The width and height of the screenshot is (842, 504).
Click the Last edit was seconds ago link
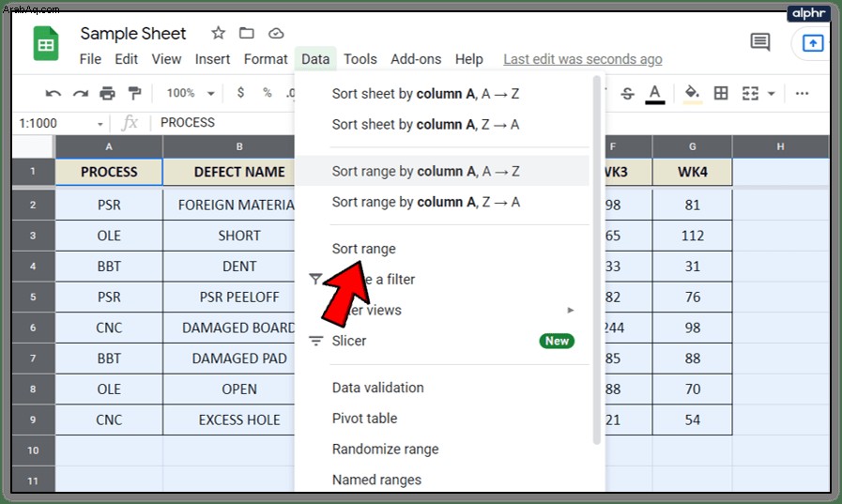[x=583, y=59]
